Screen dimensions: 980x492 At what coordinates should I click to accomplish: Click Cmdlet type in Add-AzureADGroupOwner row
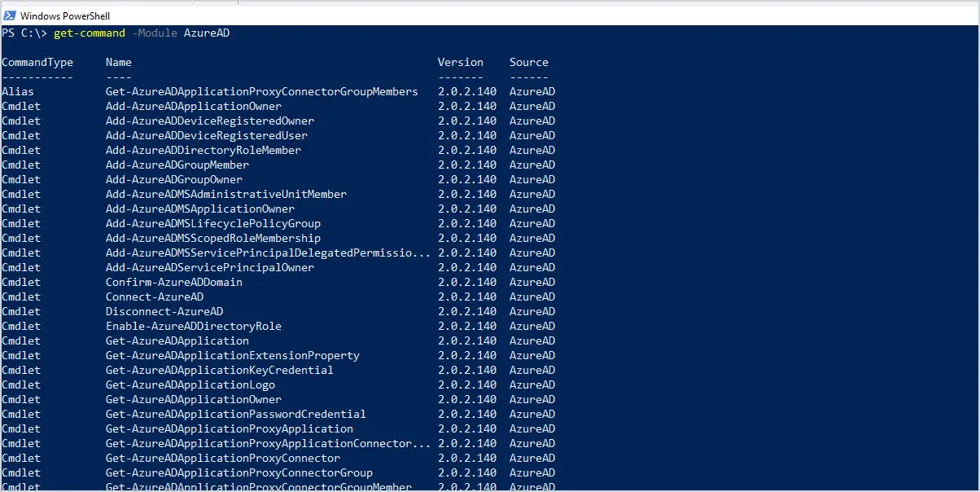(21, 179)
